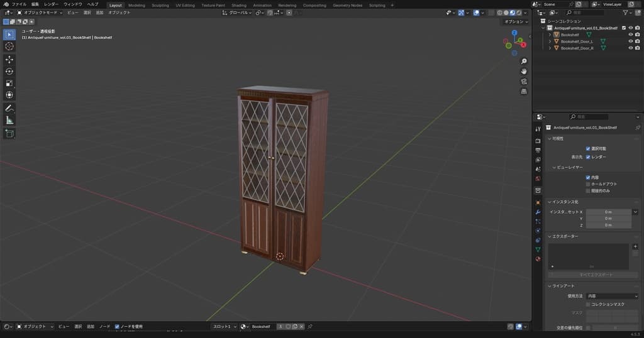Select the Annotate pencil tool
The height and width of the screenshot is (338, 644).
[9, 108]
